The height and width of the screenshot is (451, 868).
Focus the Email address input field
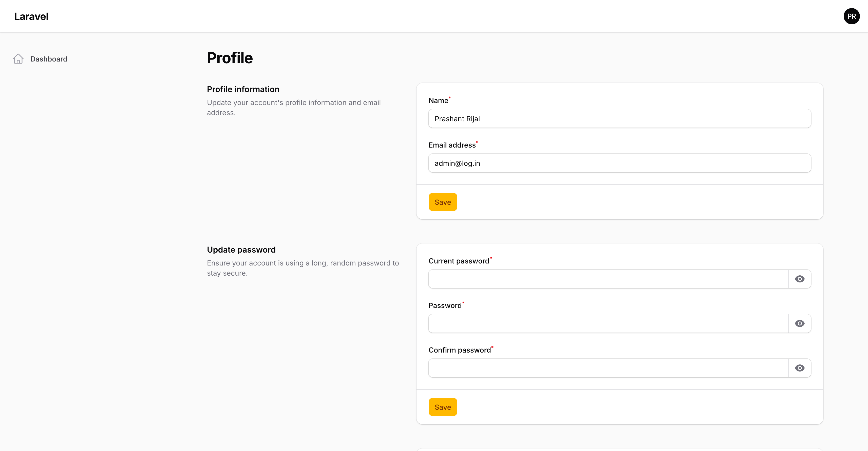tap(619, 163)
